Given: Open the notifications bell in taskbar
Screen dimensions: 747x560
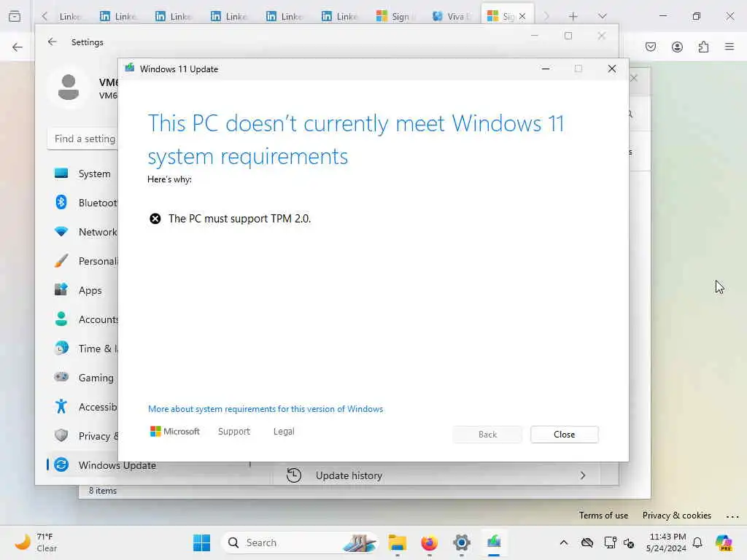Looking at the screenshot, I should [x=697, y=542].
